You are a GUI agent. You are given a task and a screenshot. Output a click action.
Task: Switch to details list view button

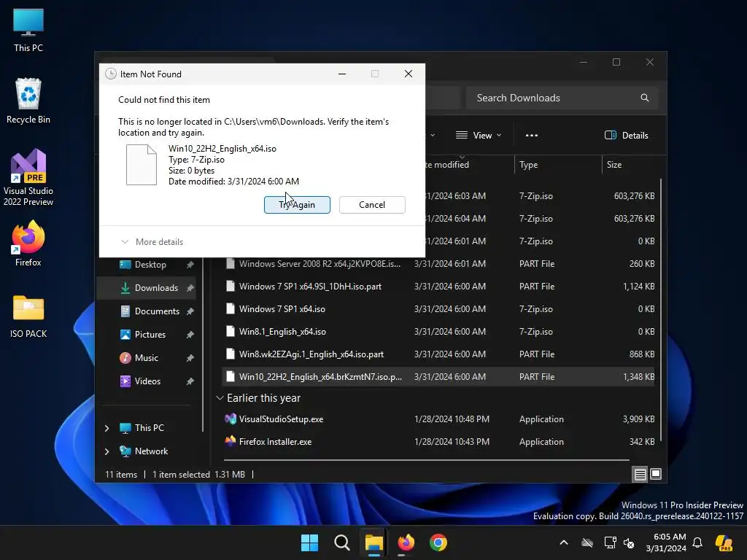(x=640, y=474)
